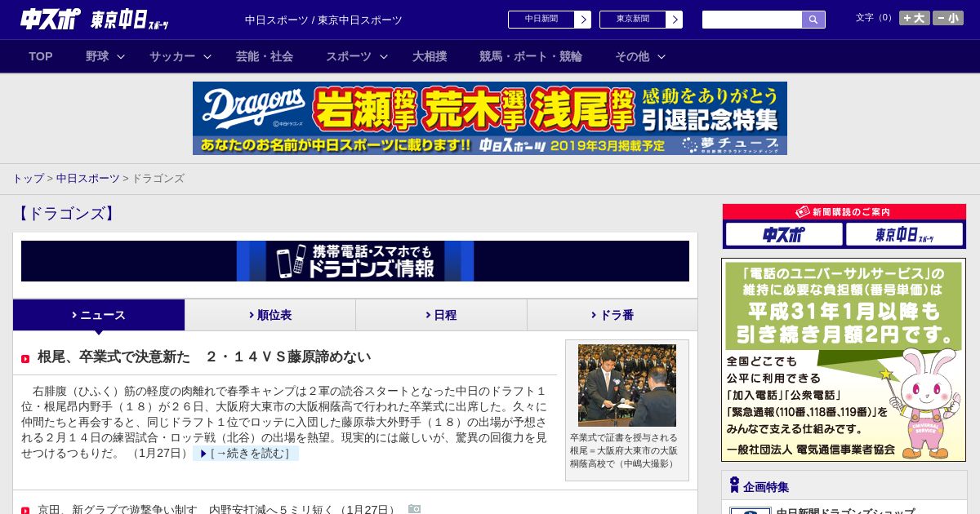
Task: Expand the サッカー dropdown menu
Action: [x=180, y=56]
